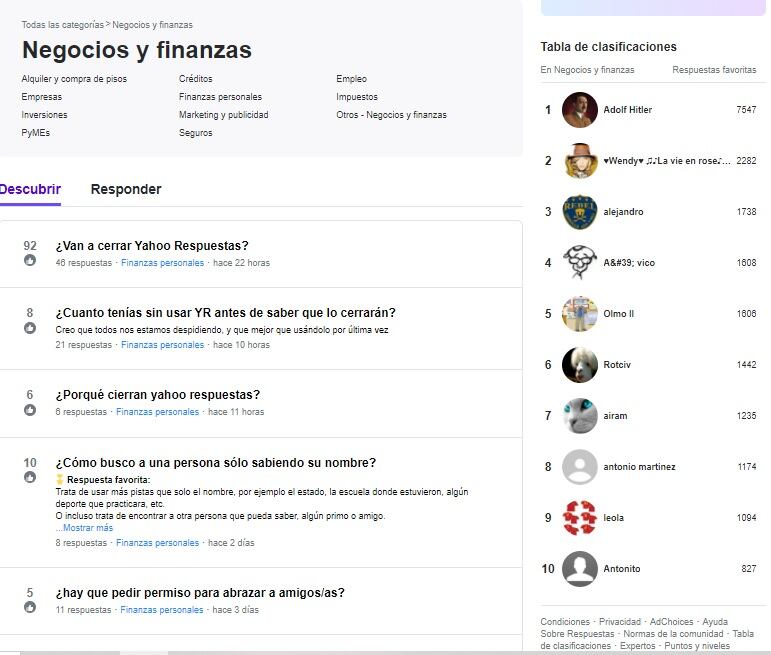Select the Descubrir tab

pos(30,189)
